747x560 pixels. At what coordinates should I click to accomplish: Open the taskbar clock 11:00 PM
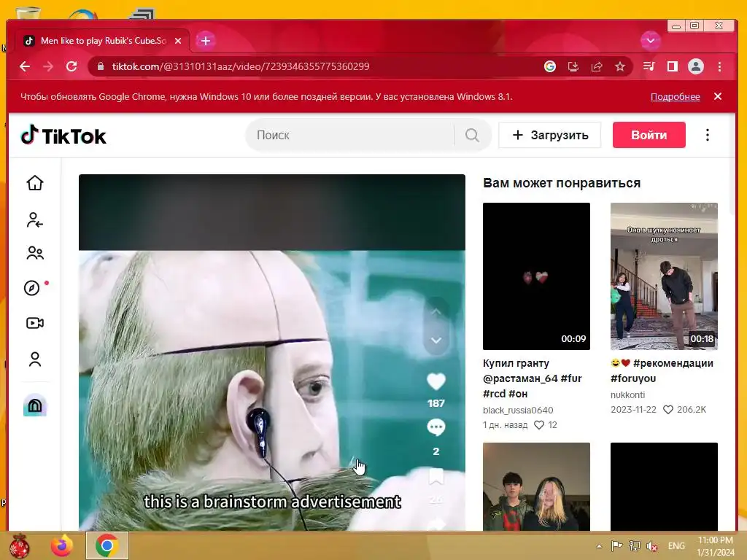(x=716, y=546)
